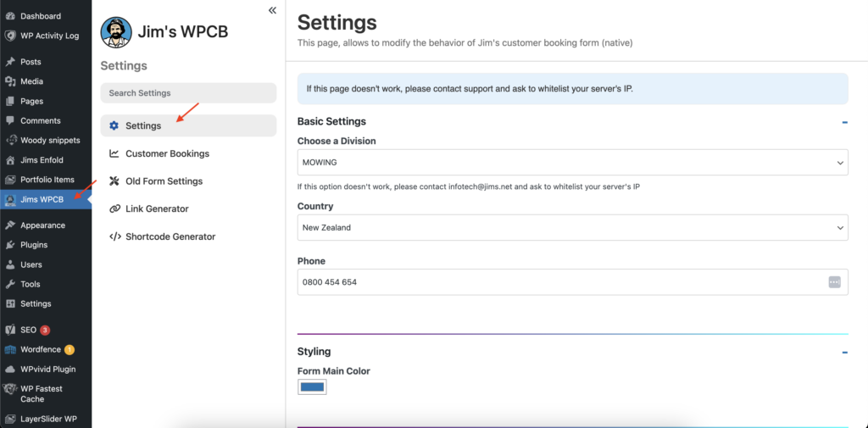
Task: Open the Country dropdown showing New Zealand
Action: (x=572, y=227)
